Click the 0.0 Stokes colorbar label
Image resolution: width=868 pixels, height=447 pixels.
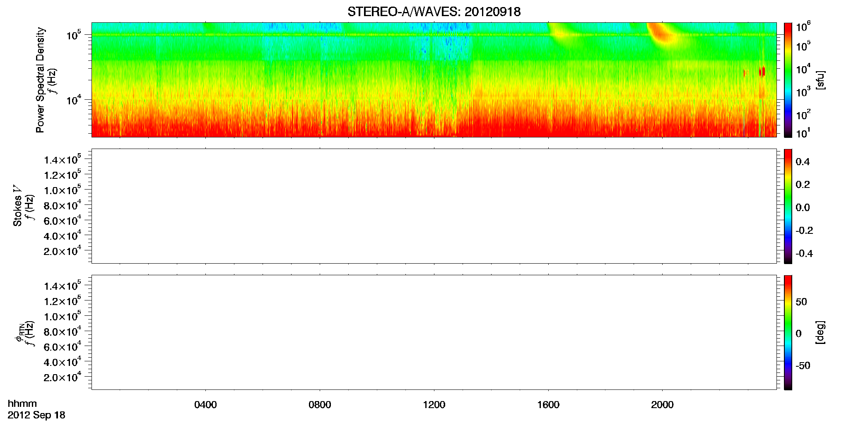[802, 208]
